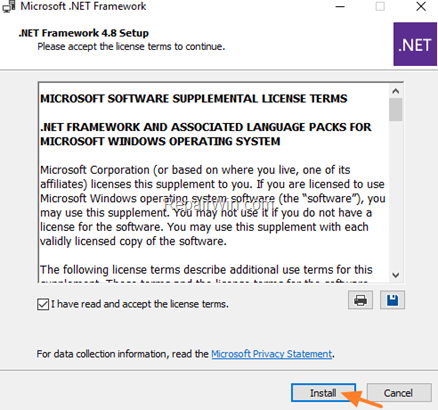
Task: Click the 'I have read and accept the license terms' label
Action: point(140,304)
